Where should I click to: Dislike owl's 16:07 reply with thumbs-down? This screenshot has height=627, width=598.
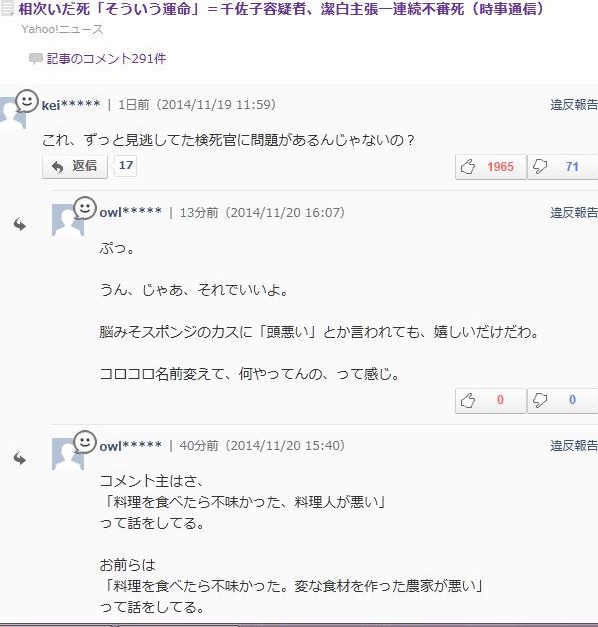[x=540, y=400]
